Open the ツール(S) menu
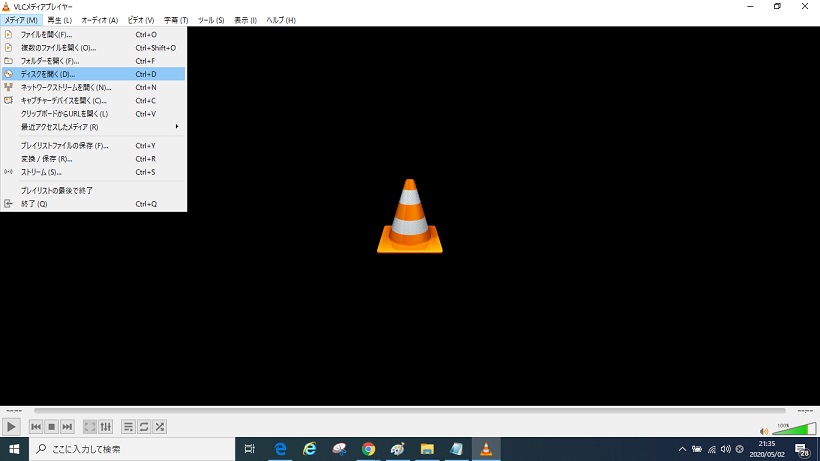The width and height of the screenshot is (820, 461). pos(211,20)
